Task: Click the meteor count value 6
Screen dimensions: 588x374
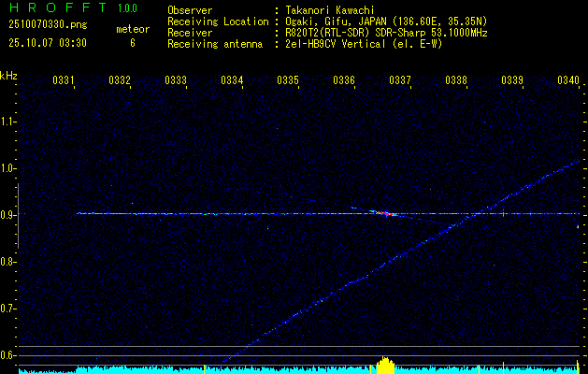Action: point(133,43)
